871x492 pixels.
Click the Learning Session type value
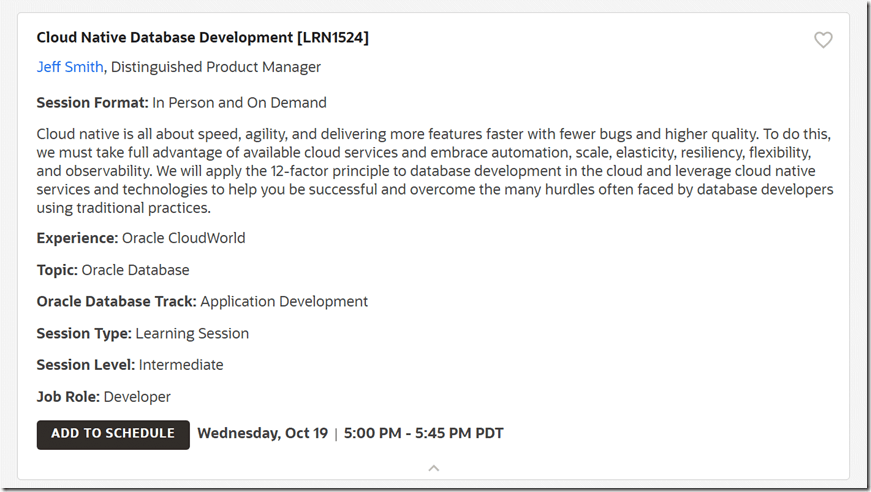192,333
